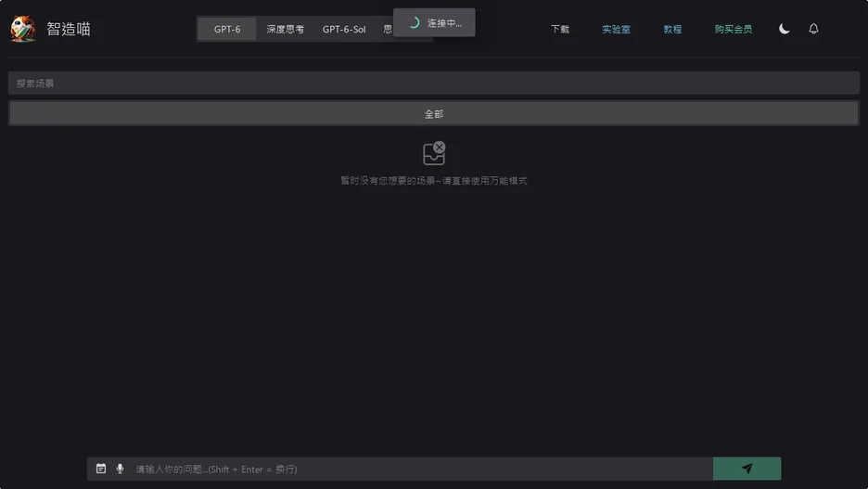Focus the question input box
Viewport: 868px width, 489px height.
pyautogui.click(x=422, y=470)
